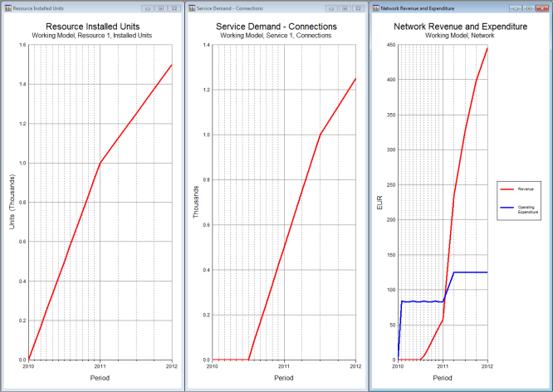
Task: Maximize the Service Demand - Connections window
Action: click(x=345, y=7)
